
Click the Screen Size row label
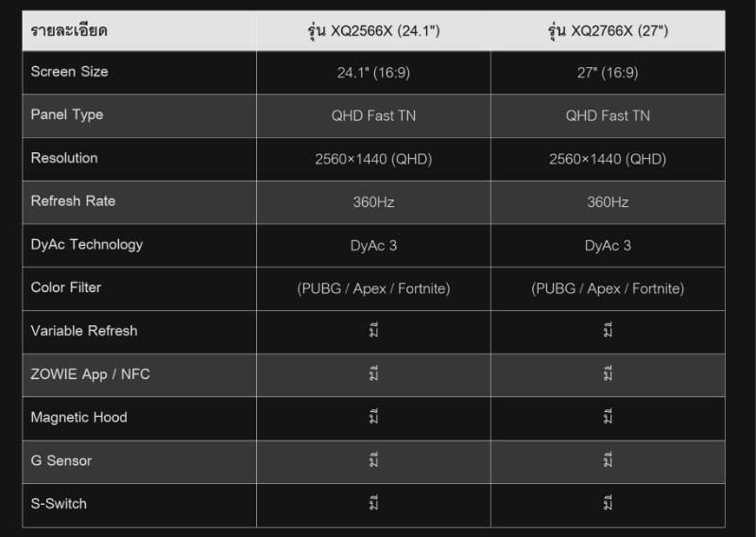69,72
